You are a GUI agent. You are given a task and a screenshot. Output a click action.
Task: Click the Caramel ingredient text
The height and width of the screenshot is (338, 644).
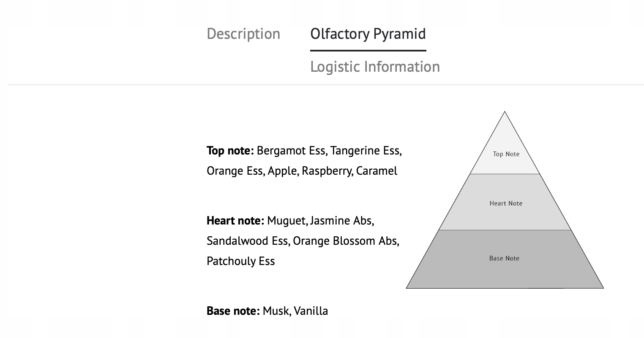click(x=377, y=171)
